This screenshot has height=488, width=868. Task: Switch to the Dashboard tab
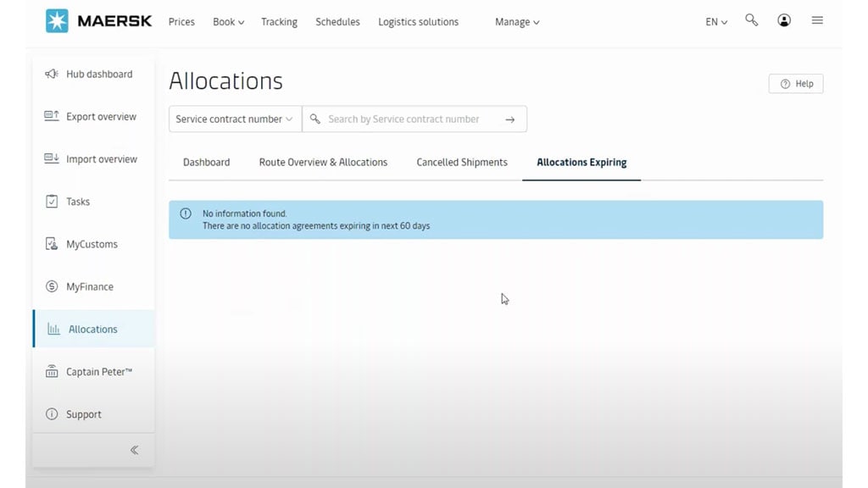[x=205, y=161]
